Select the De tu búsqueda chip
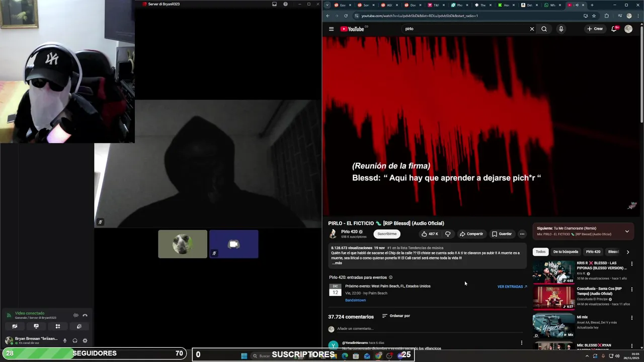This screenshot has height=362, width=644. tap(566, 251)
